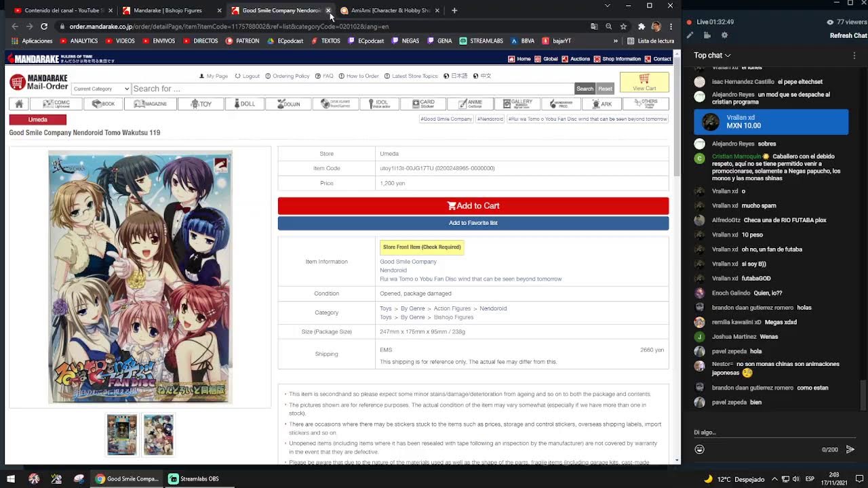
Task: Open the DOUJIN category
Action: [288, 104]
